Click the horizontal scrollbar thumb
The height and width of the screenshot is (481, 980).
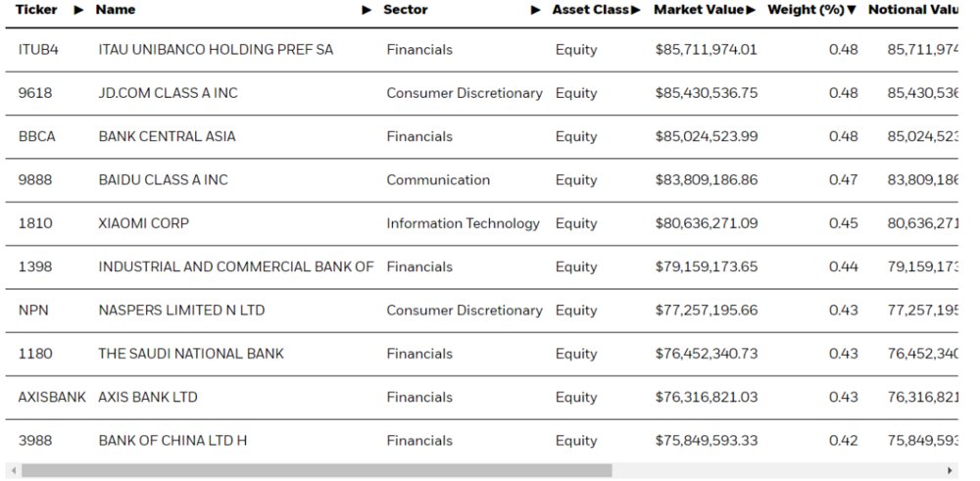317,470
